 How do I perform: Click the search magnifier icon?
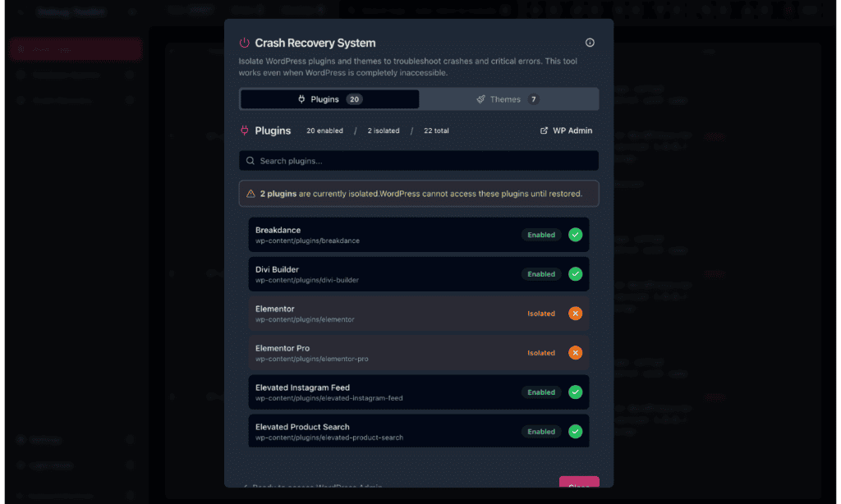[x=250, y=161]
